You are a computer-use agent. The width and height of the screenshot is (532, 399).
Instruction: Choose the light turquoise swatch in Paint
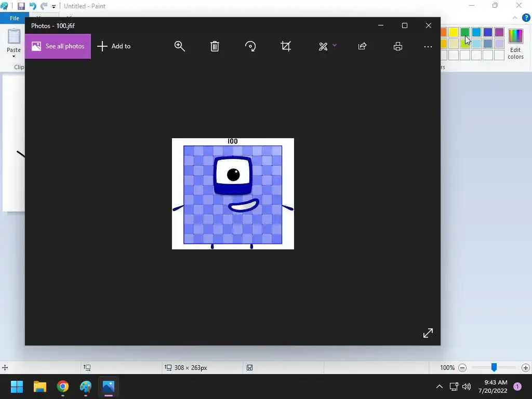[476, 44]
